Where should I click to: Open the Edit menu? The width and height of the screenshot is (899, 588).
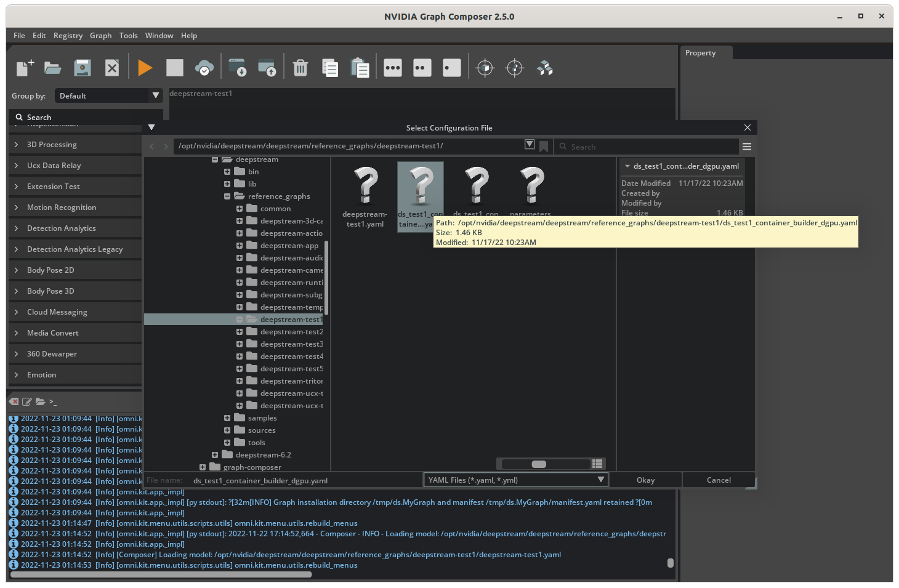pos(39,36)
